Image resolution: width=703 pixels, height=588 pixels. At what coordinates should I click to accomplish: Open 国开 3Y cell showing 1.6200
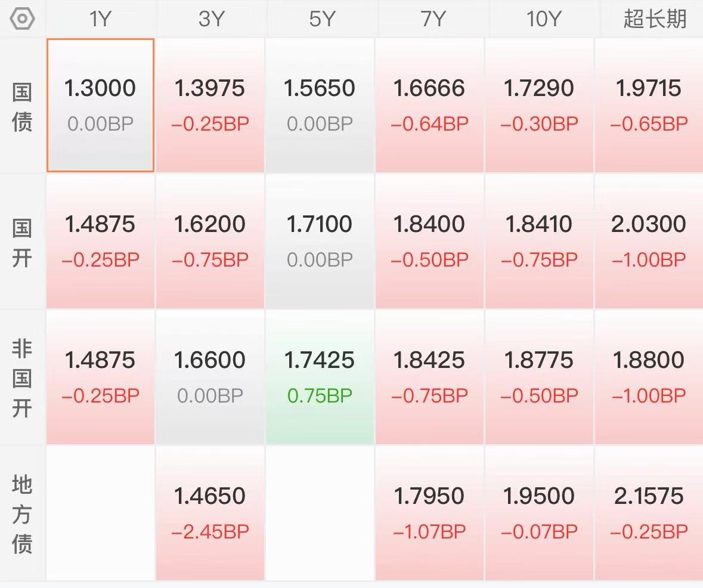point(210,241)
